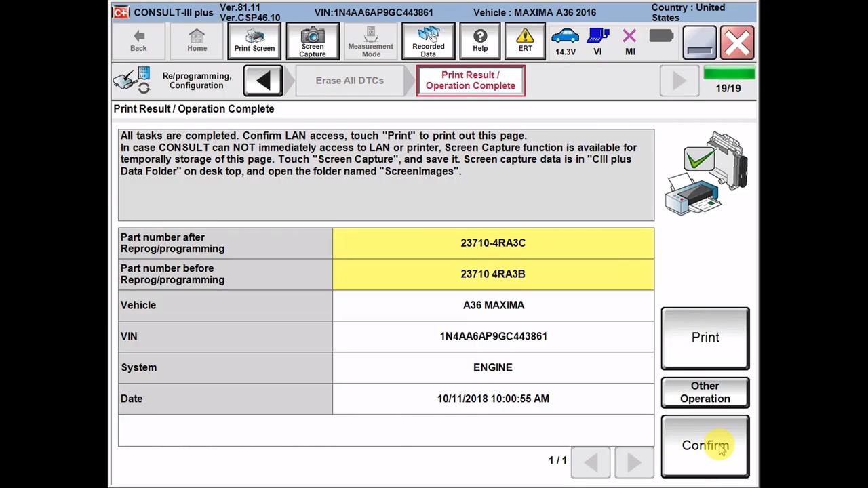
Task: Select new part number 23710-4RA3C
Action: 493,243
